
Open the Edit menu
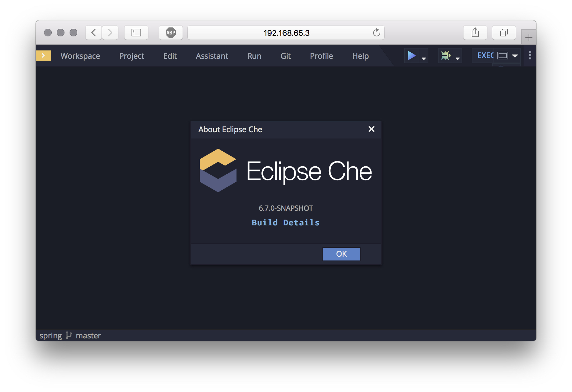[x=170, y=56]
